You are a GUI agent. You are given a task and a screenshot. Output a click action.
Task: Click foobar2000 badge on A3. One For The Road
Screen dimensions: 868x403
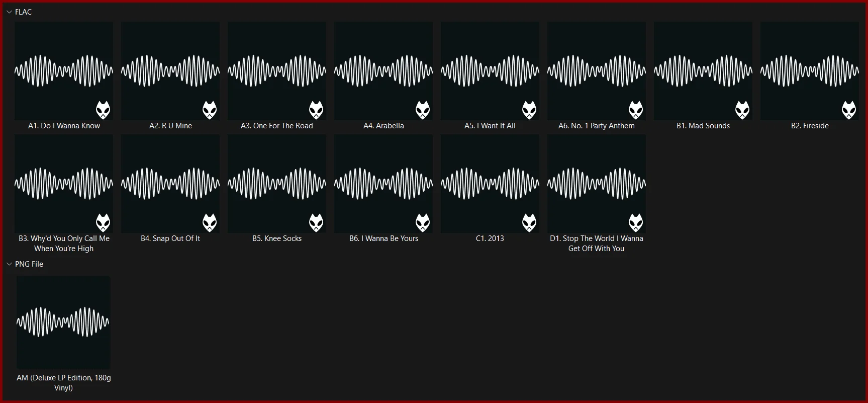pos(316,110)
